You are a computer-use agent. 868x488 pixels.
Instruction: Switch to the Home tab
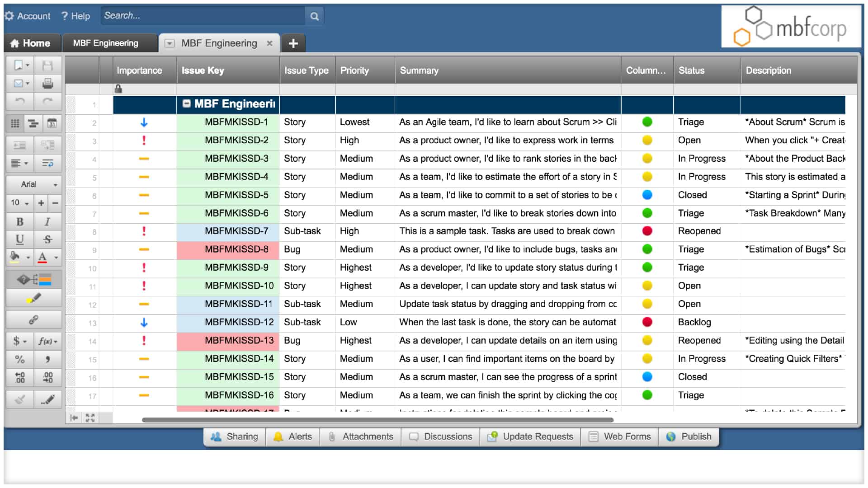tap(31, 43)
